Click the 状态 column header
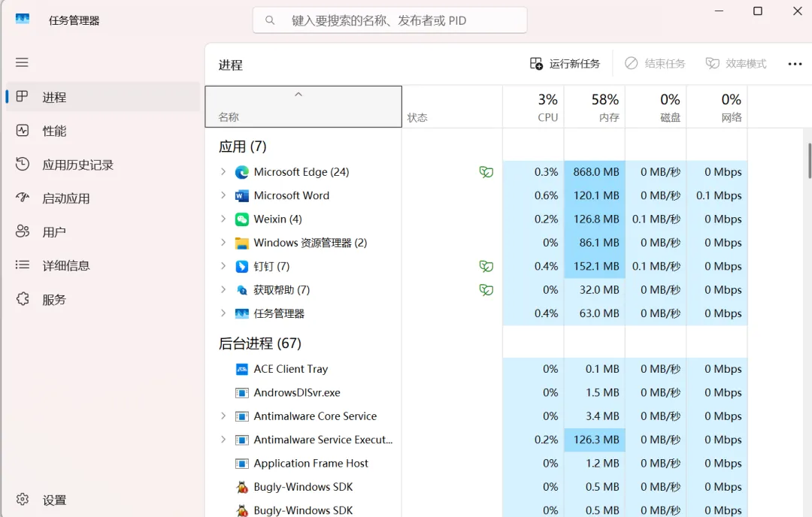The height and width of the screenshot is (517, 812). tap(452, 107)
